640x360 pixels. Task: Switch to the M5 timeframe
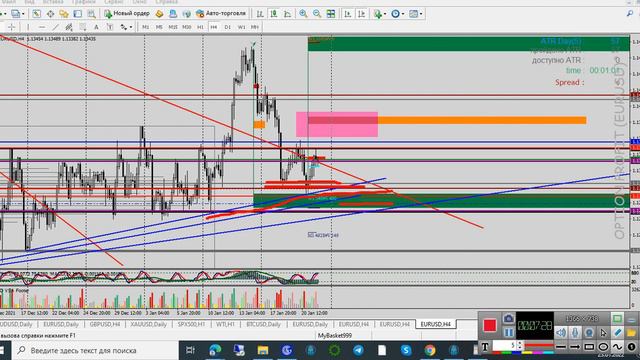(159, 27)
